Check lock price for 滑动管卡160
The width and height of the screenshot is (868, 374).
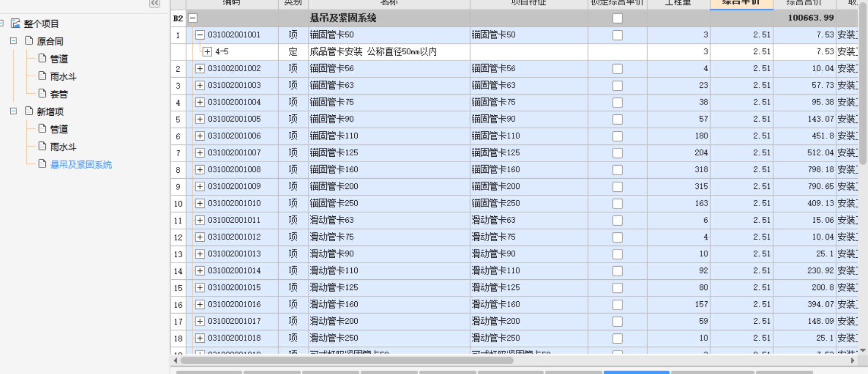(618, 305)
